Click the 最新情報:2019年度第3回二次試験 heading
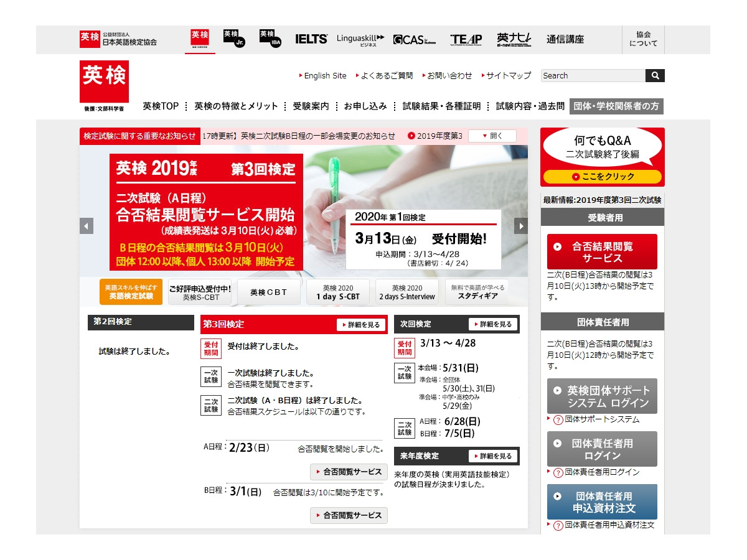Image resolution: width=747 pixels, height=560 pixels. tap(602, 200)
